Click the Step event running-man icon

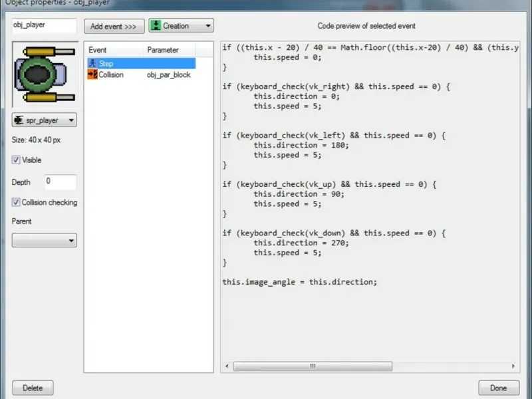pos(92,63)
